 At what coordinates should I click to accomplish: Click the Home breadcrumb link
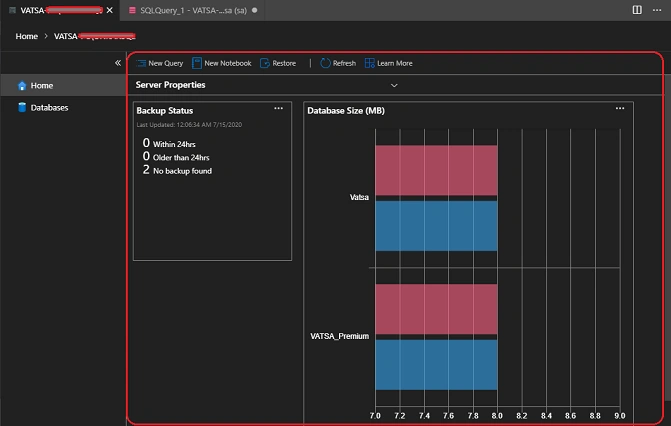point(27,36)
